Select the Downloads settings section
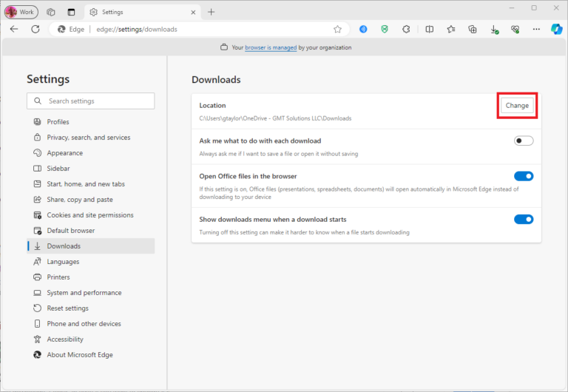The width and height of the screenshot is (568, 392). [90, 246]
